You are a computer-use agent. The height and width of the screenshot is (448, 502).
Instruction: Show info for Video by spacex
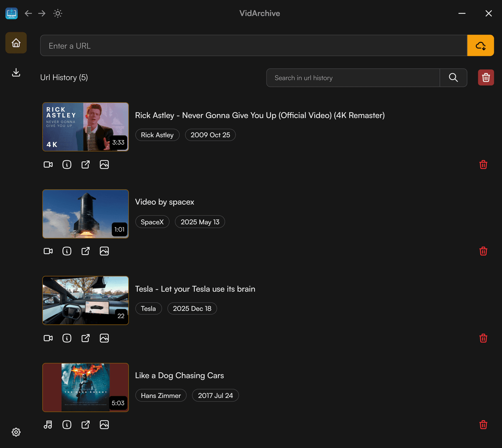click(x=67, y=251)
